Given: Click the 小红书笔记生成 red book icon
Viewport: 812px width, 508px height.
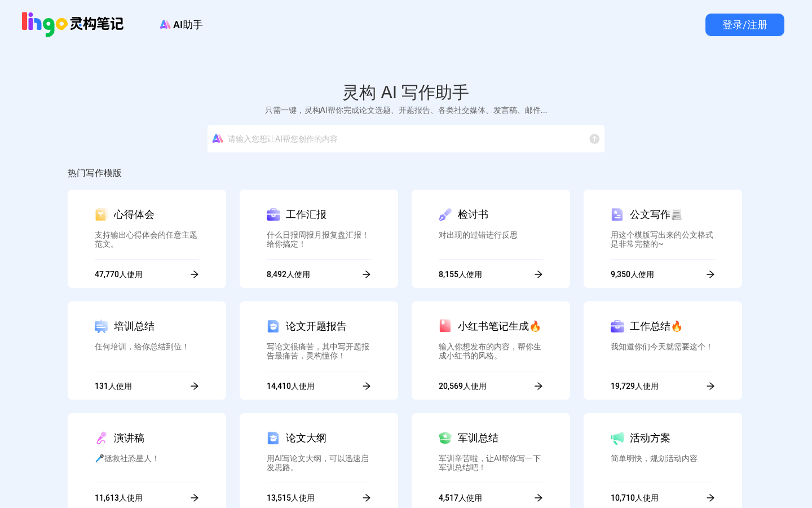Looking at the screenshot, I should [x=445, y=326].
